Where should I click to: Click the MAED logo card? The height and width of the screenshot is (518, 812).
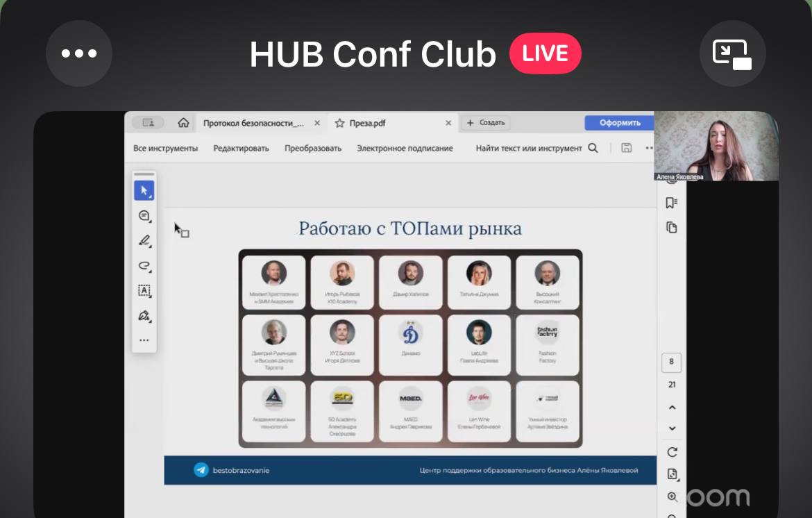pyautogui.click(x=411, y=412)
